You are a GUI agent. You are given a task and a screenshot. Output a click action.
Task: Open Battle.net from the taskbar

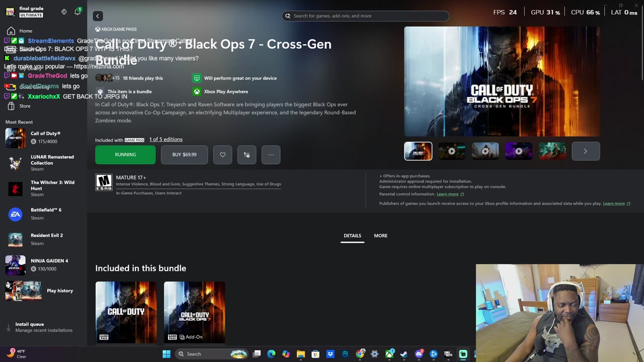tap(434, 354)
